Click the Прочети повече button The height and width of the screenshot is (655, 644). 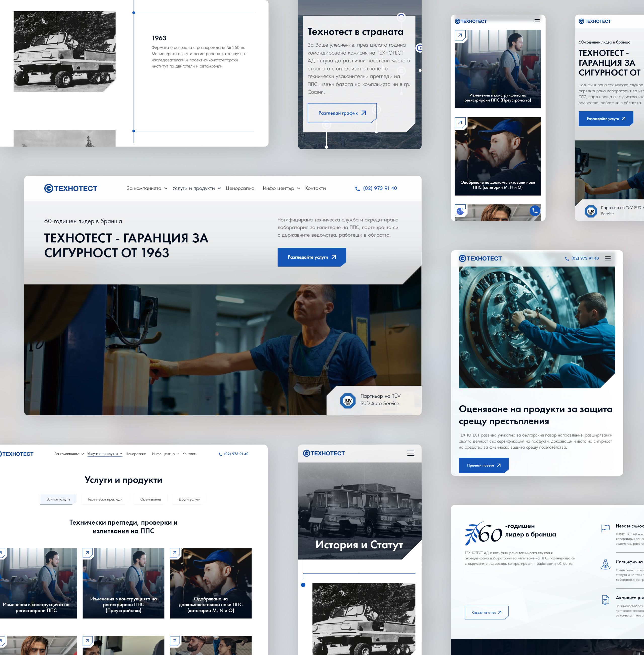483,465
